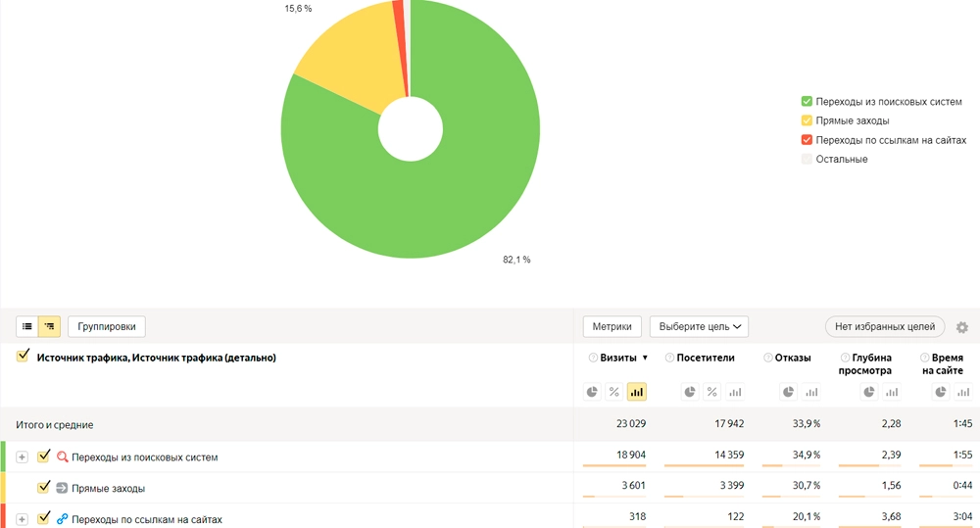
Task: Click help icon next to Визиты
Action: (x=593, y=358)
